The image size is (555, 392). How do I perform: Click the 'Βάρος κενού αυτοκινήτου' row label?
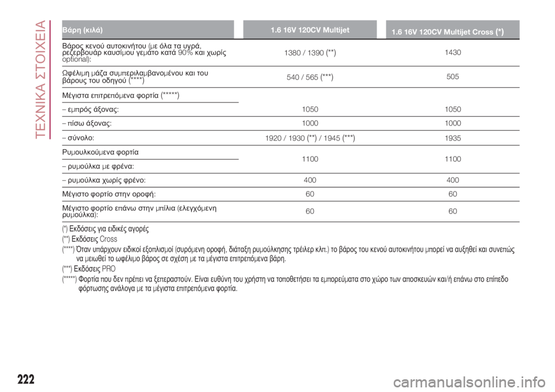(x=144, y=53)
